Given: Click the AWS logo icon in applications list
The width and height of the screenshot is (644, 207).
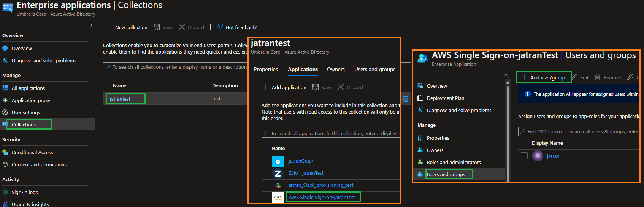Looking at the screenshot, I should pyautogui.click(x=278, y=198).
